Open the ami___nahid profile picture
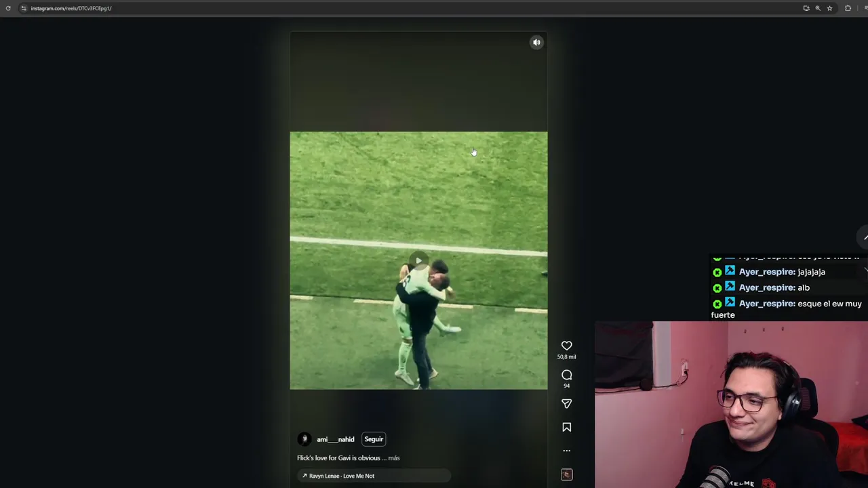 pos(304,439)
